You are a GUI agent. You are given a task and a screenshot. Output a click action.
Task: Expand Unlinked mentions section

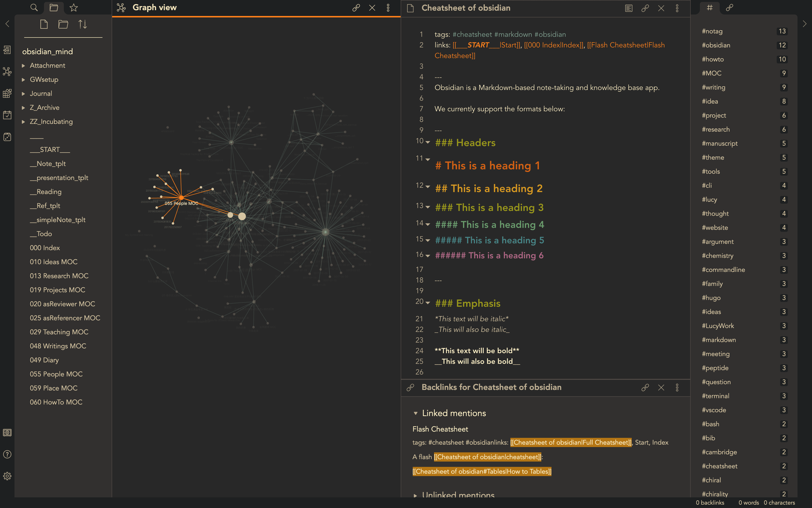416,495
